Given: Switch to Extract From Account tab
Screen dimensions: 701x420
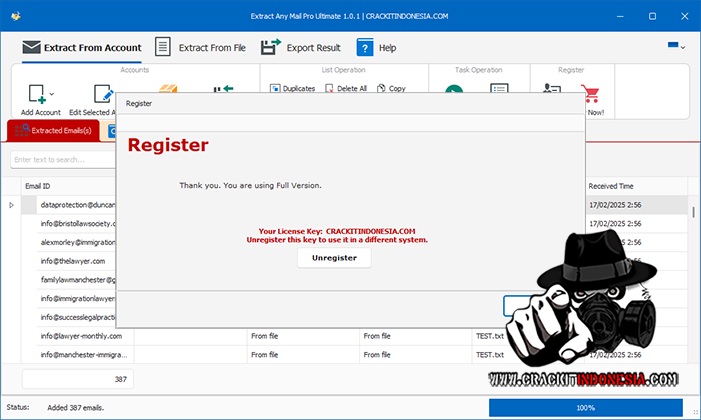Looking at the screenshot, I should pos(82,47).
